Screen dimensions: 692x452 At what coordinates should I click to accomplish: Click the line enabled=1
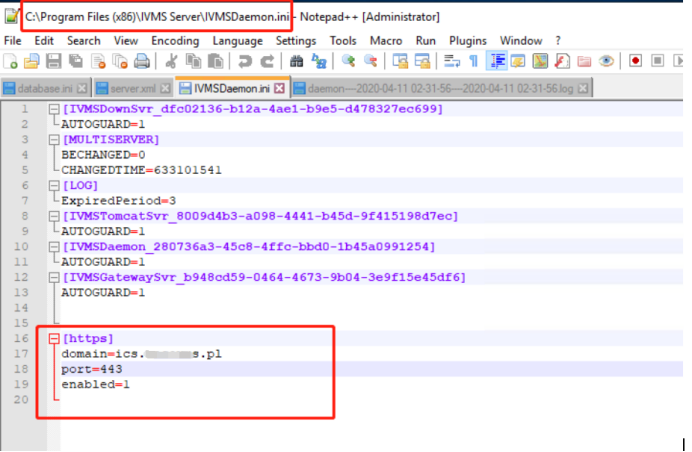pyautogui.click(x=95, y=384)
